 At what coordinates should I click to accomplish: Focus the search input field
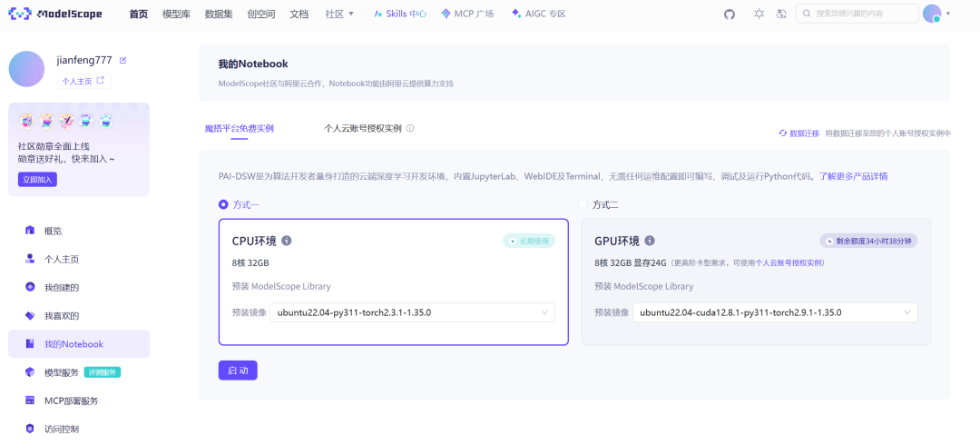(x=857, y=14)
